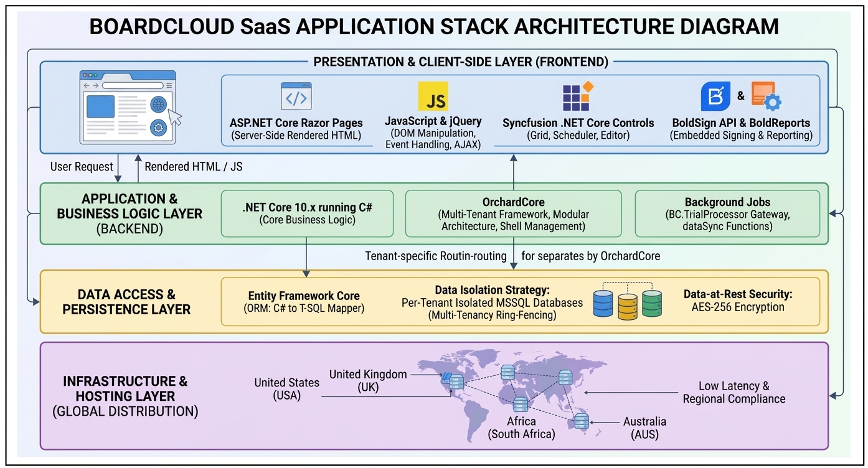Click the gear icon in browser illustration

(158, 128)
